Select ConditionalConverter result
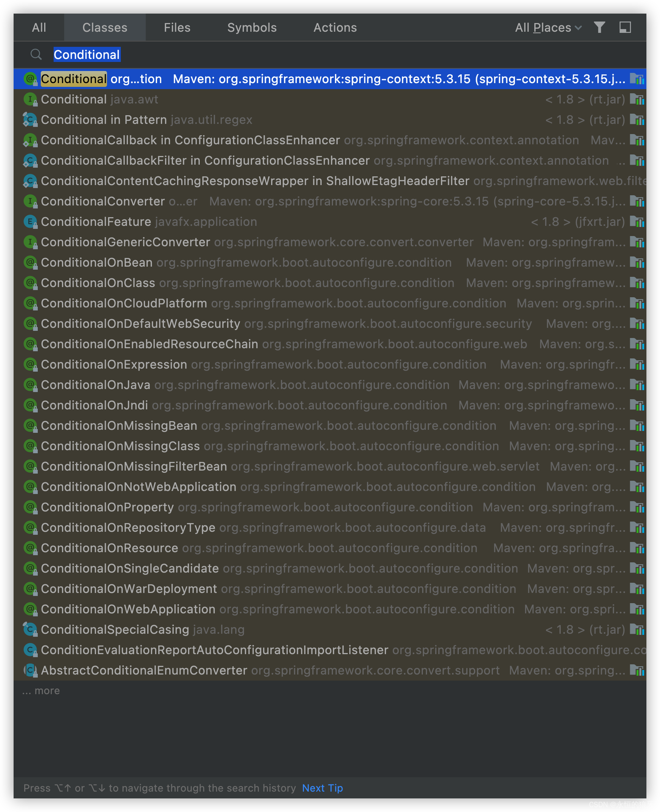 point(330,201)
